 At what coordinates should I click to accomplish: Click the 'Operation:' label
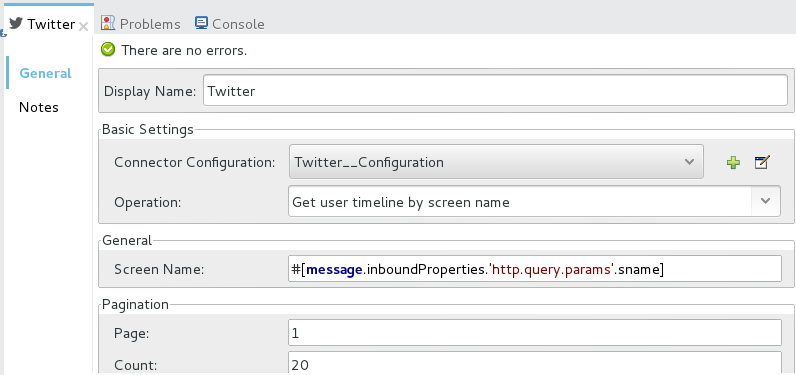click(x=147, y=202)
